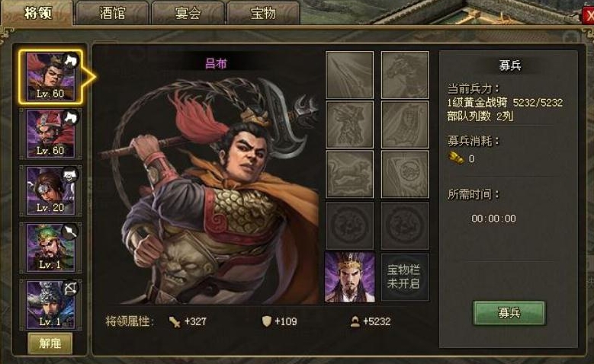Viewport: 594px width, 364px height.
Task: Select the green-hooded Lv. 1 general
Action: (x=50, y=247)
